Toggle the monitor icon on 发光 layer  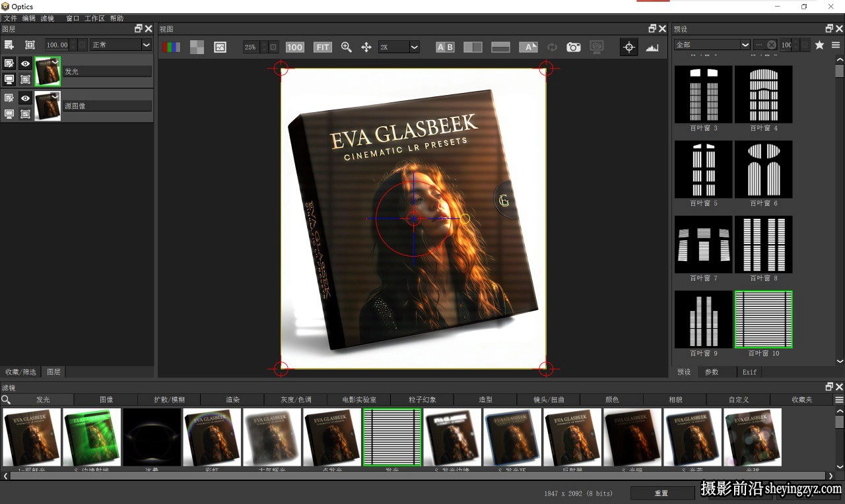(9, 79)
